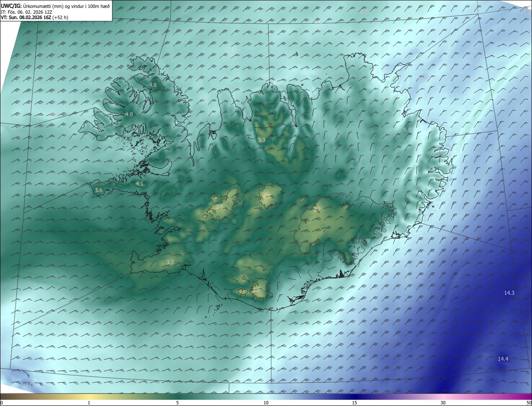The height and width of the screenshot is (406, 532).
Task: Click the 14.4 value near the bottom right
Action: click(503, 359)
